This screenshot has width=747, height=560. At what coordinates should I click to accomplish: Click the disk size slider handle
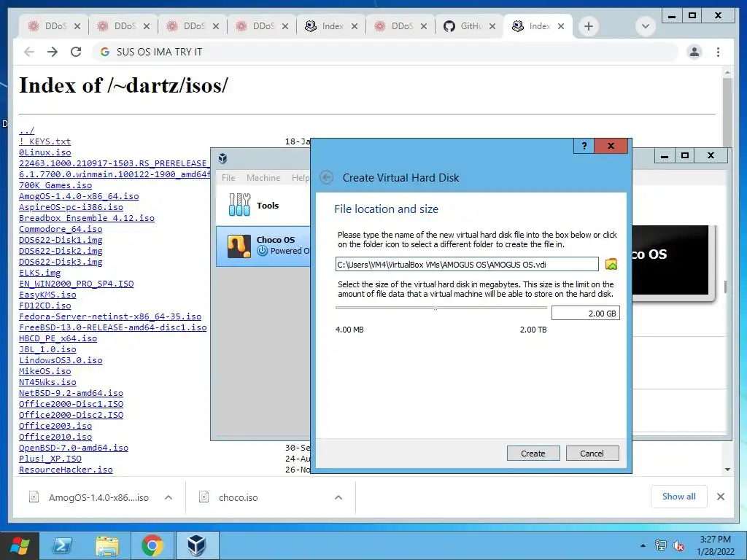436,308
